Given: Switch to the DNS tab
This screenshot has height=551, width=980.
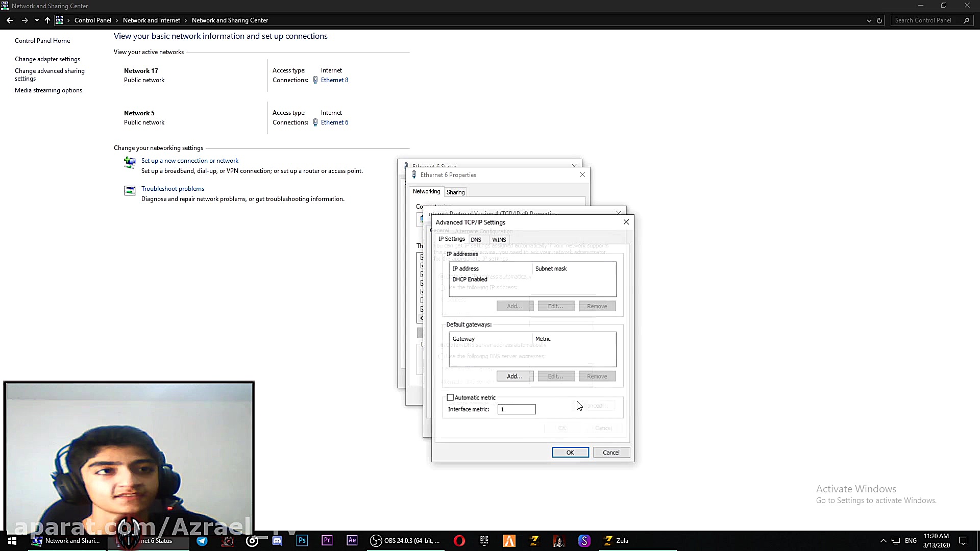Looking at the screenshot, I should pyautogui.click(x=476, y=240).
